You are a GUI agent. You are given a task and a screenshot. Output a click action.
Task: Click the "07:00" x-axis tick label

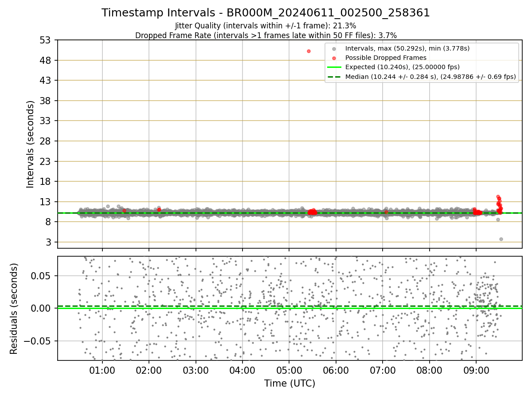tap(383, 370)
